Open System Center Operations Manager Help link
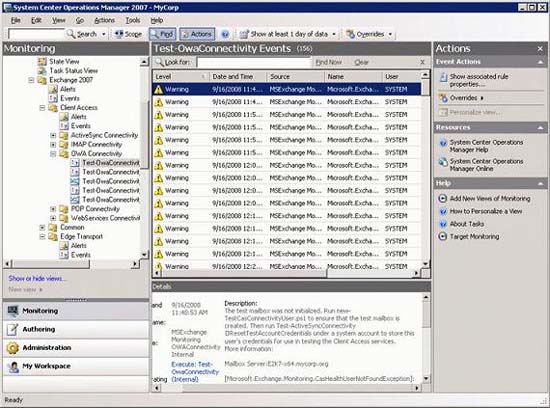 (x=486, y=146)
